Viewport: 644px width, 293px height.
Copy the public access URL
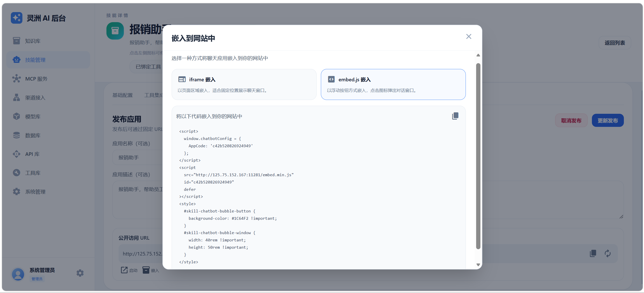click(x=593, y=253)
